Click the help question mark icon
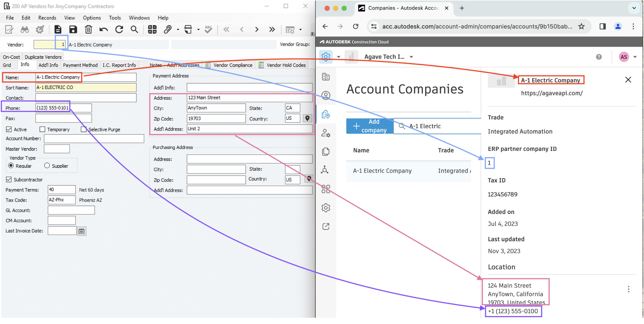The image size is (644, 324). click(x=599, y=57)
